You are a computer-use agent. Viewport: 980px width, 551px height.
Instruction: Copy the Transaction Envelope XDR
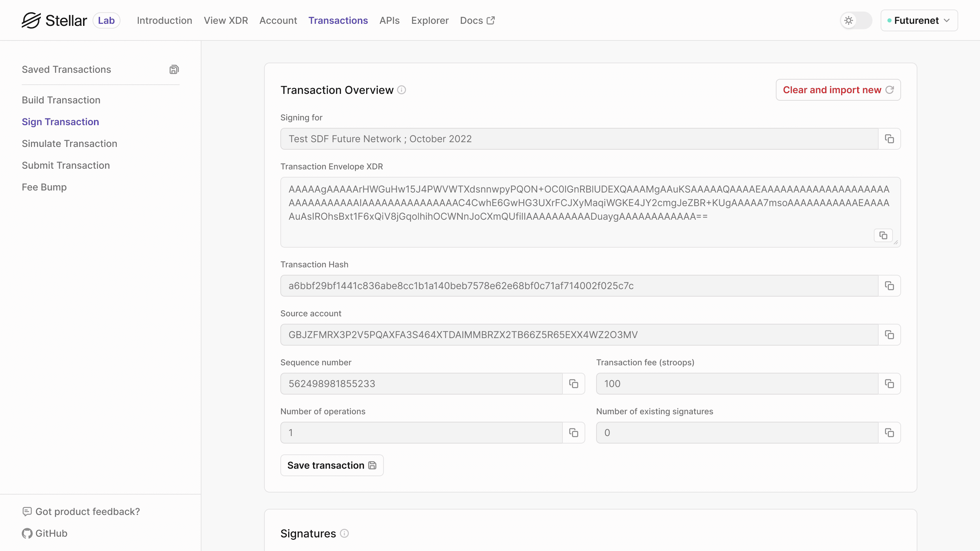tap(883, 235)
